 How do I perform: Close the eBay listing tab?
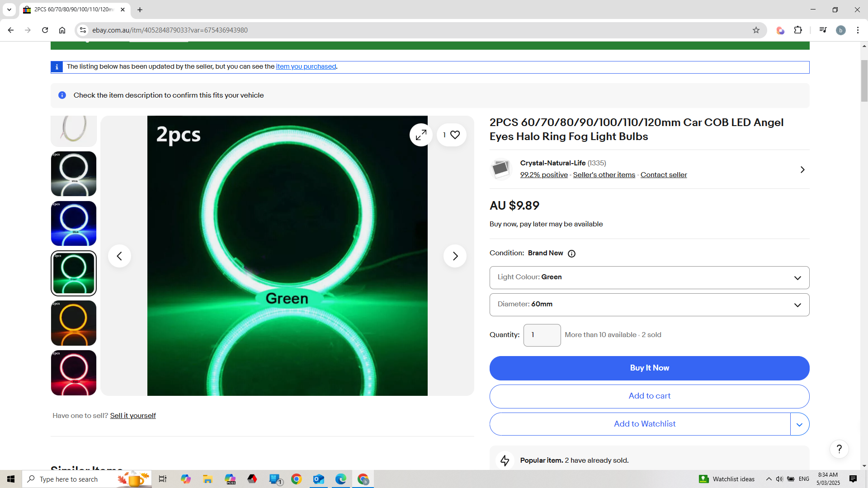(123, 9)
